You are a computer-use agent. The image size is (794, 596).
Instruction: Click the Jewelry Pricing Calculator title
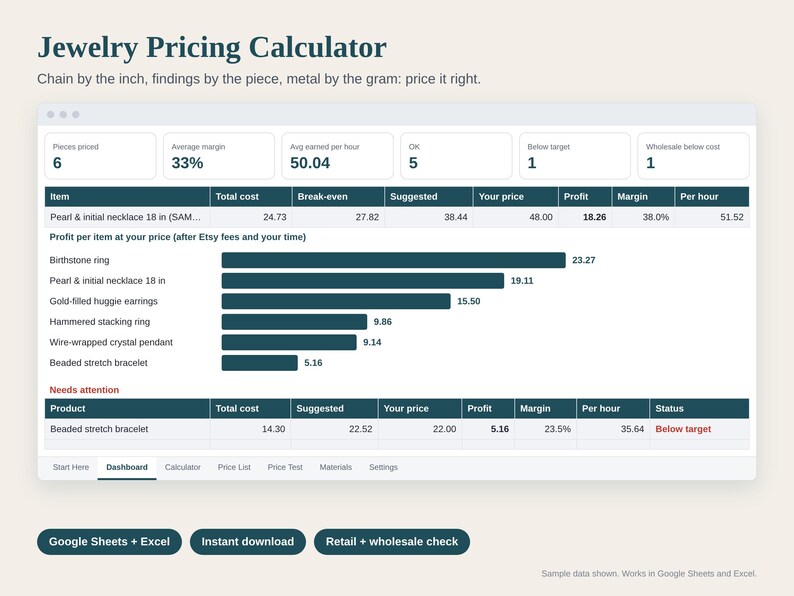coord(212,48)
